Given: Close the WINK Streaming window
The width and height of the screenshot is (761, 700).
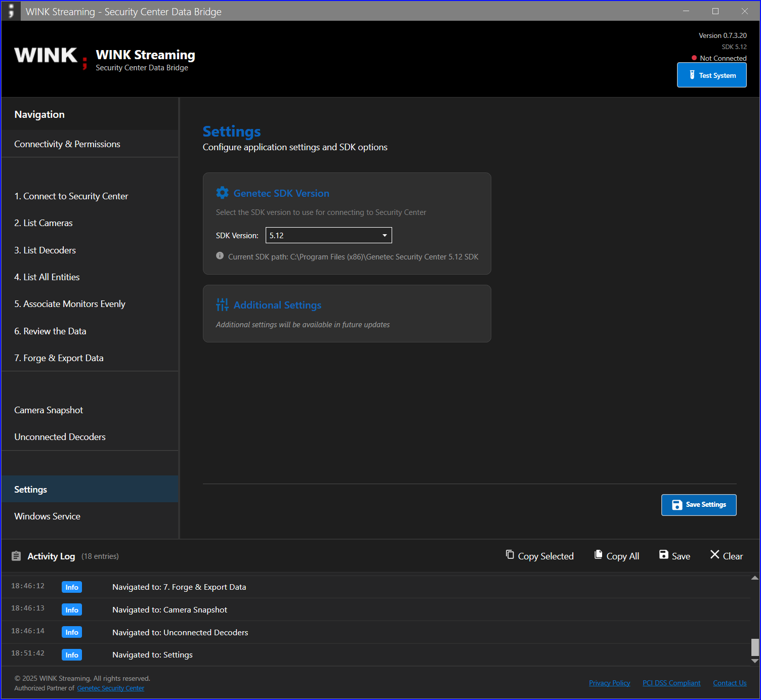Looking at the screenshot, I should (x=745, y=11).
